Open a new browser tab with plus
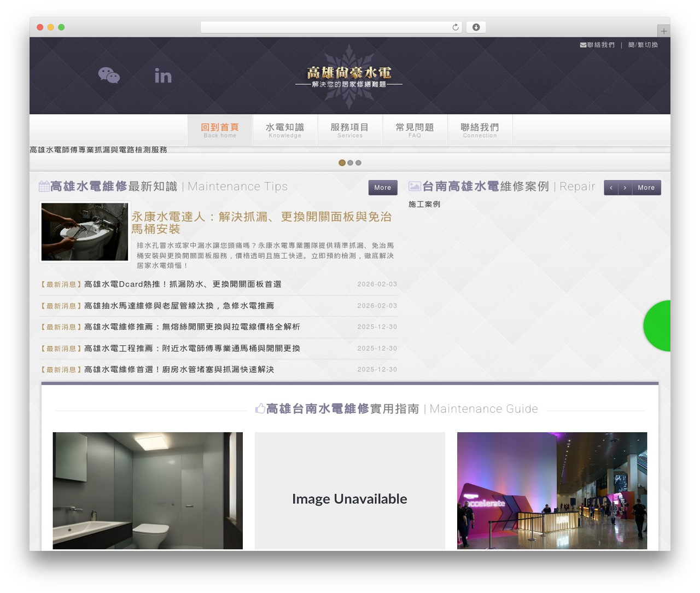This screenshot has height=593, width=700. click(663, 31)
